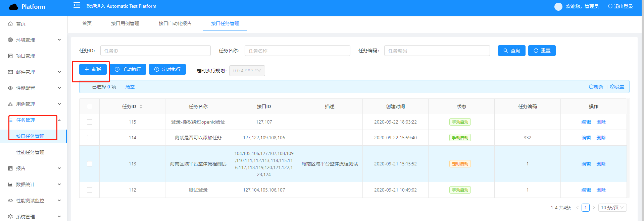Image resolution: width=644 pixels, height=221 pixels.
Task: Click the 环境管理 globe icon
Action: [x=10, y=40]
